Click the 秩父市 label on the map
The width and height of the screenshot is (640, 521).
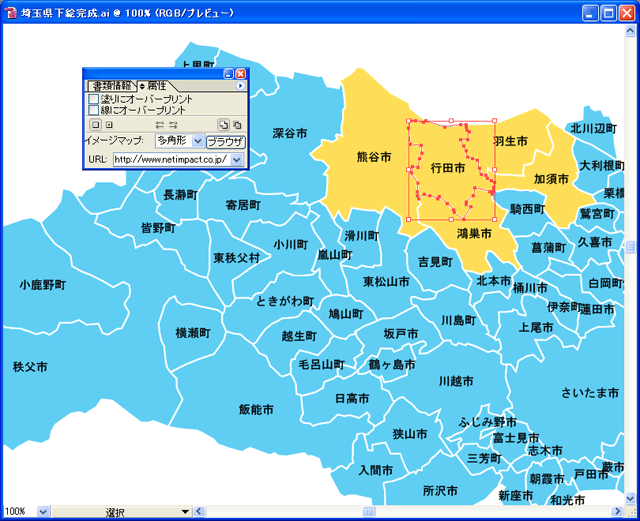click(x=30, y=366)
